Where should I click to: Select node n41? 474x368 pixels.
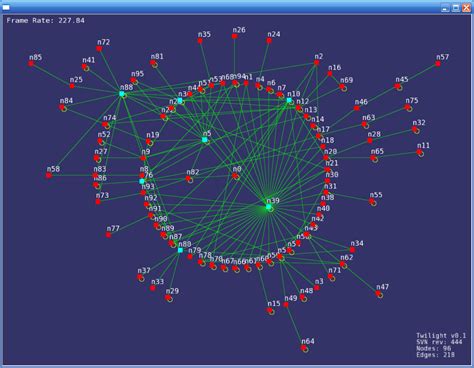click(85, 67)
